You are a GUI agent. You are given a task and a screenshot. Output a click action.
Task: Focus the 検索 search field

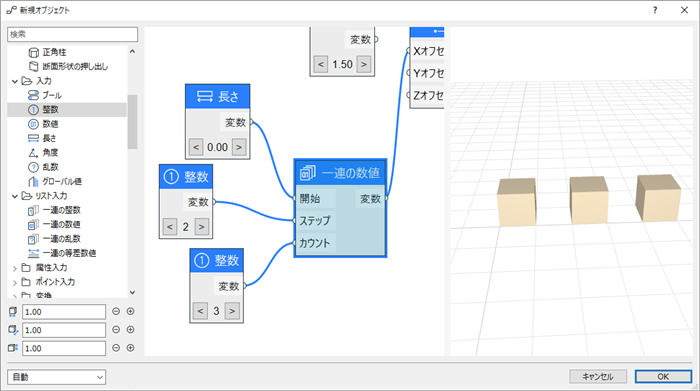[72, 34]
